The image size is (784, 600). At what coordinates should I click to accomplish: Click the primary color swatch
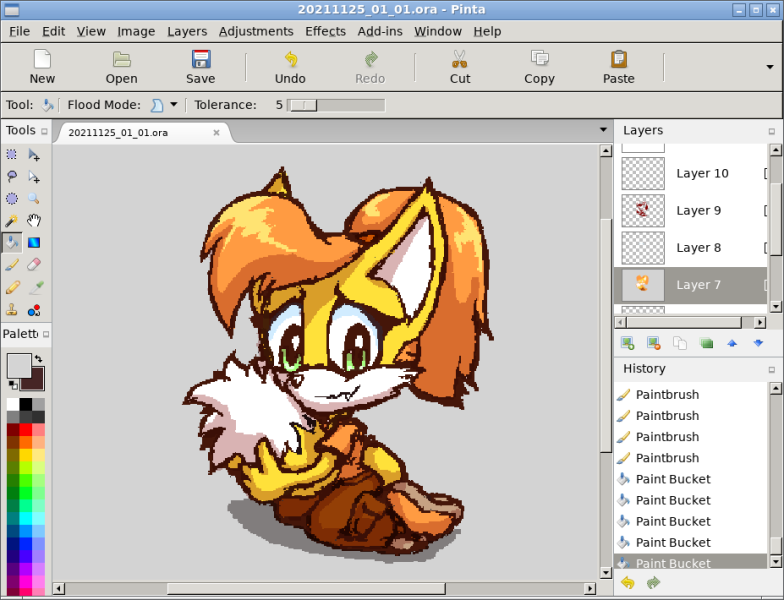18,366
